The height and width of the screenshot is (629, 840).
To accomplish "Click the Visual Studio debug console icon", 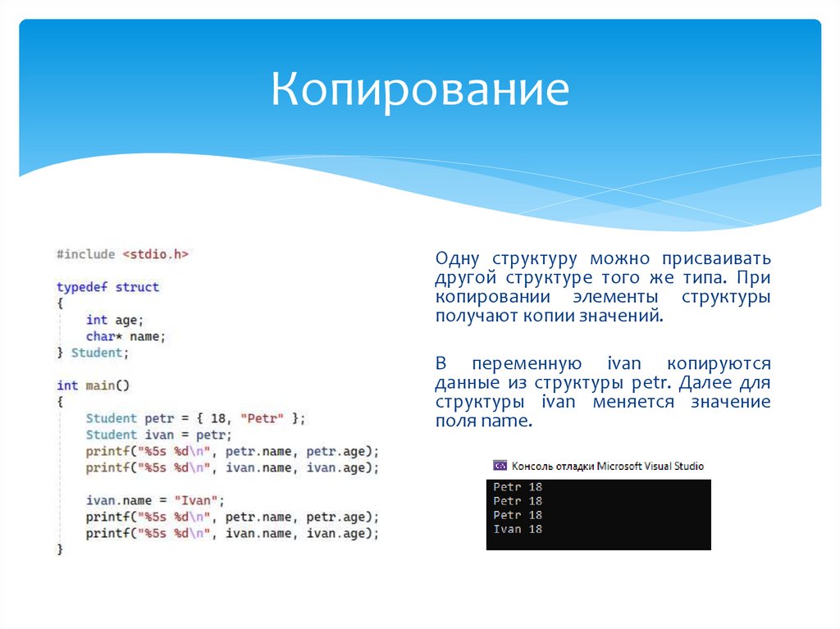I will pos(501,465).
